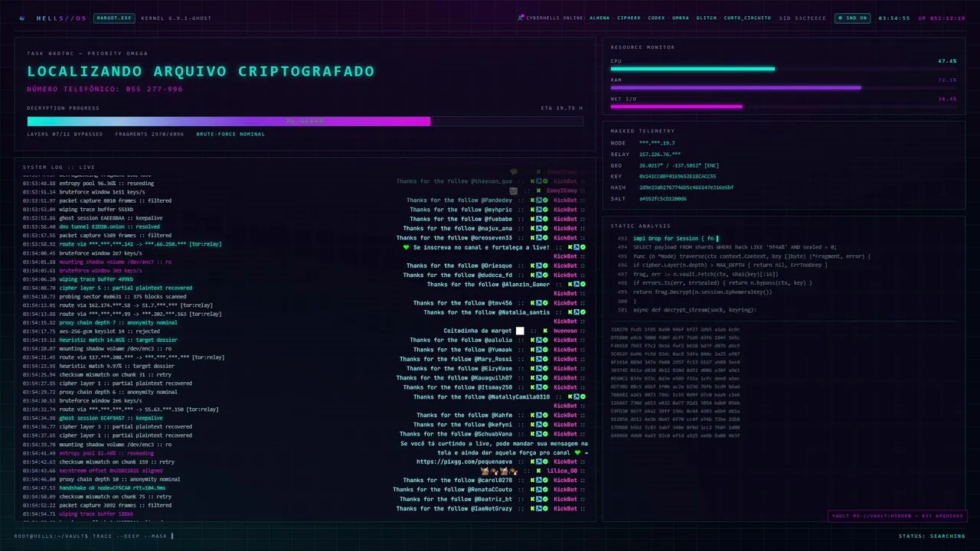Click verified badge in @Kahfm follow row

(545, 415)
